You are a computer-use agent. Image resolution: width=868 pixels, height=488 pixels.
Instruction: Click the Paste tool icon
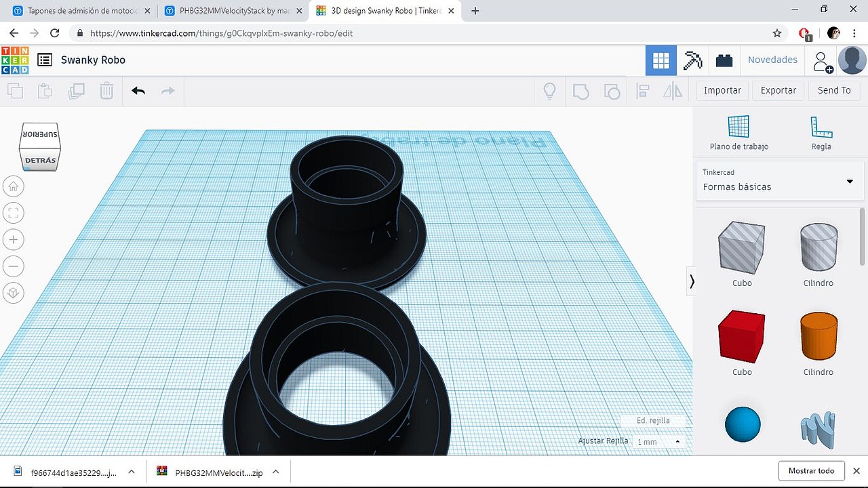[45, 91]
